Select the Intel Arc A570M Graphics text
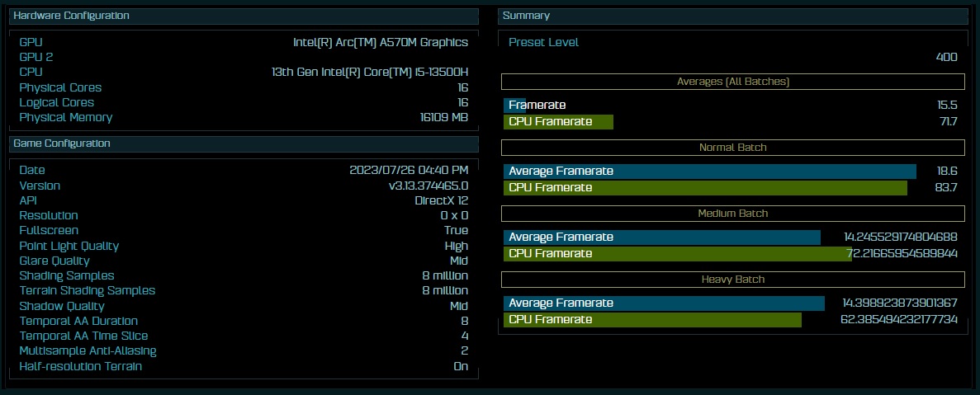Screen dimensions: 980x395 point(381,42)
